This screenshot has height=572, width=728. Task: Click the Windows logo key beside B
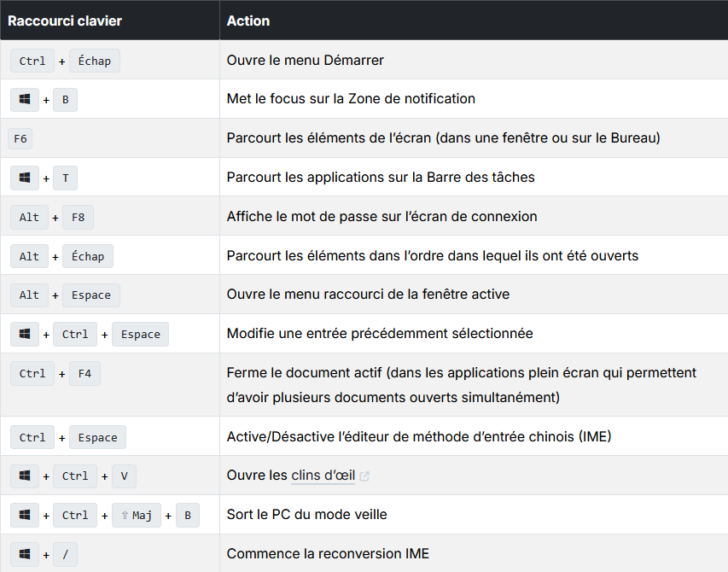25,99
